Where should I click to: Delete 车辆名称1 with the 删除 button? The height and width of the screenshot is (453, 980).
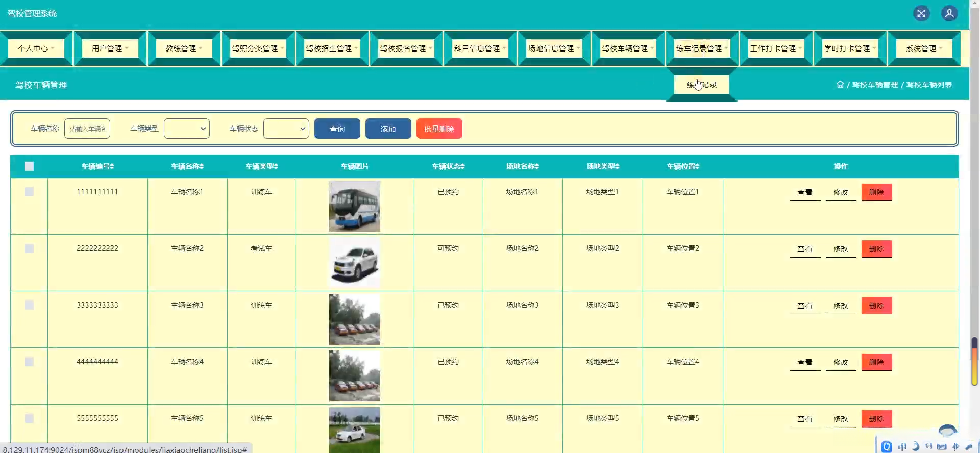point(877,192)
